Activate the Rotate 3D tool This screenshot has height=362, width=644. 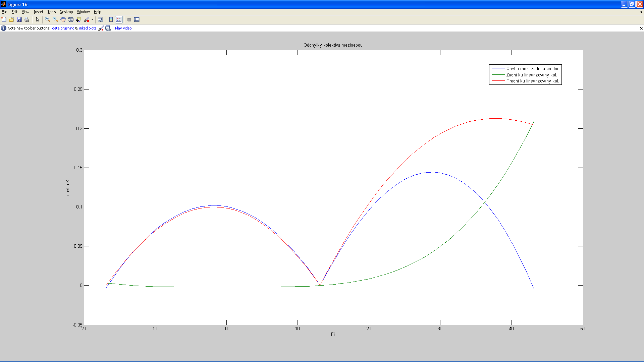(71, 19)
